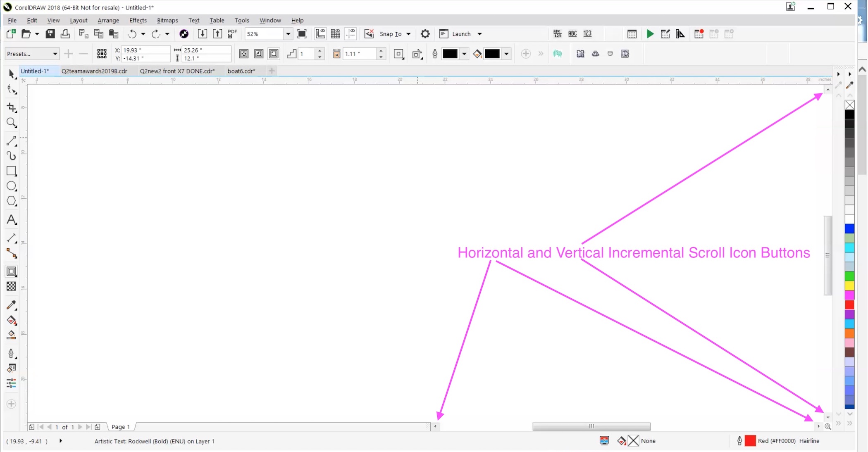
Task: Select the Zoom tool in toolbox
Action: pos(12,123)
